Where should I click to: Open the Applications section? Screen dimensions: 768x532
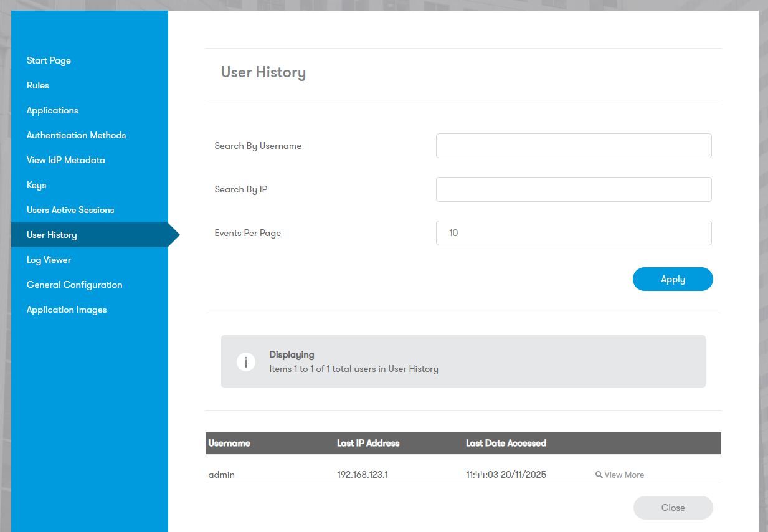click(x=52, y=110)
